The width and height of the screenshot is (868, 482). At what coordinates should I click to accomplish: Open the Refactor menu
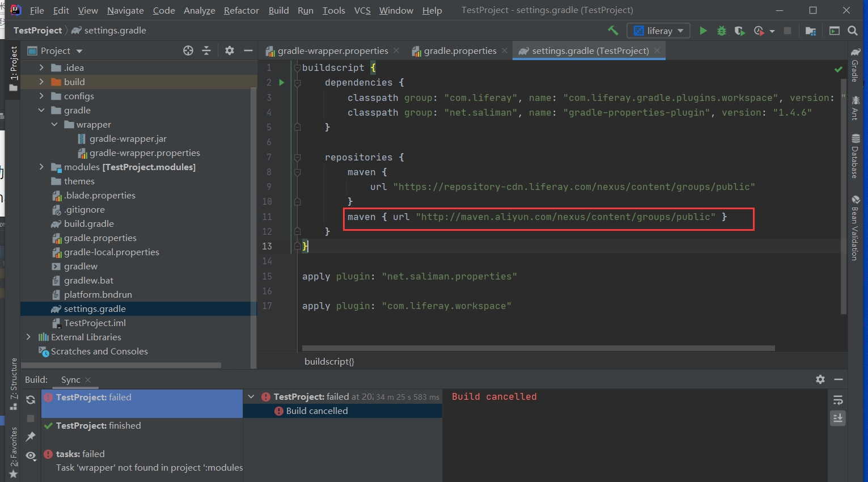[242, 10]
